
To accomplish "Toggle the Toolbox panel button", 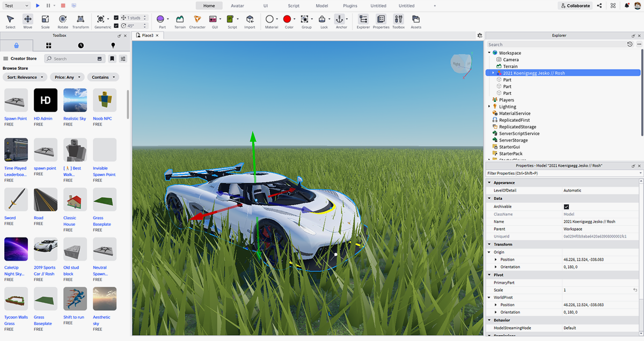I will (398, 21).
